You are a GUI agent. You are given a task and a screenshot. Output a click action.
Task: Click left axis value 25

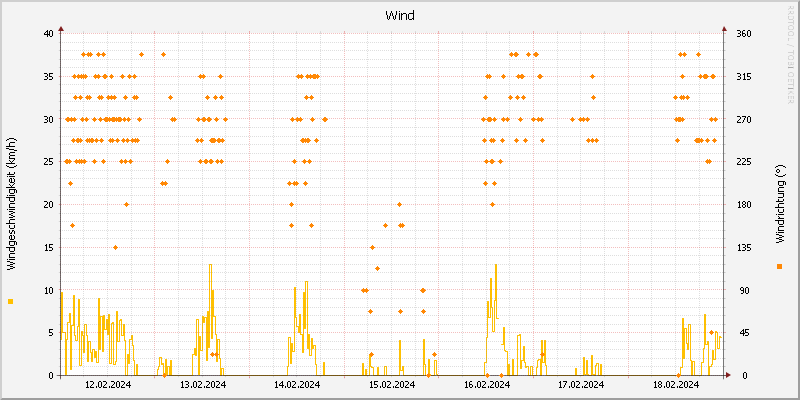[48, 162]
